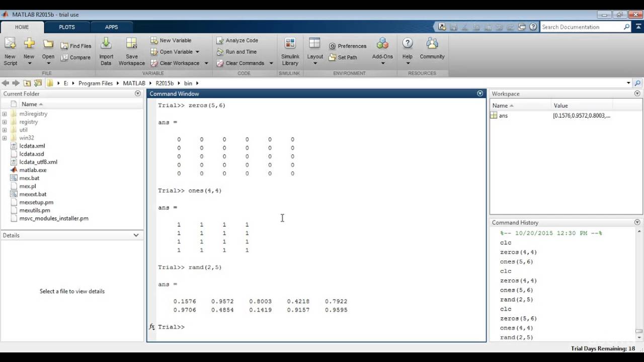Viewport: 644px width, 362px height.
Task: Select mexsetup.pm file
Action: point(36,202)
